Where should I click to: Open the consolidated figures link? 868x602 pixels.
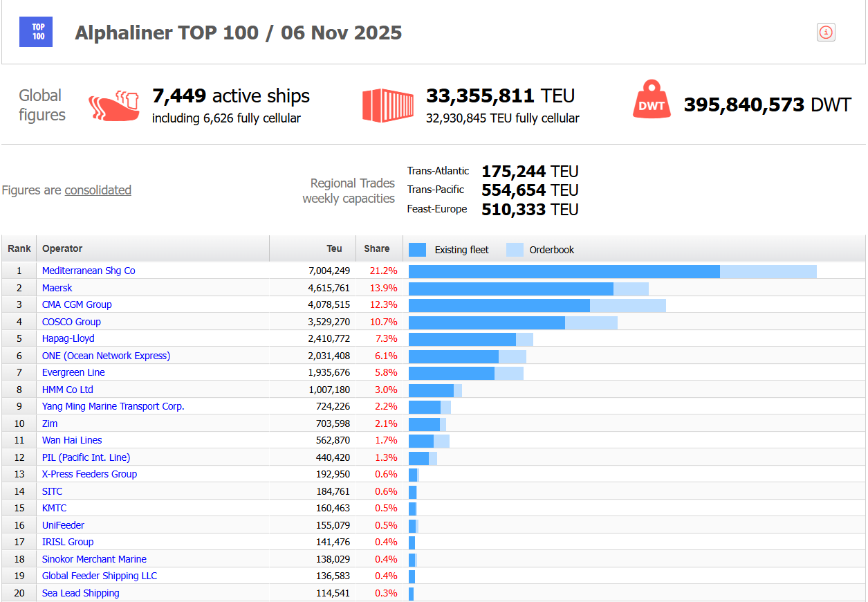pyautogui.click(x=98, y=190)
